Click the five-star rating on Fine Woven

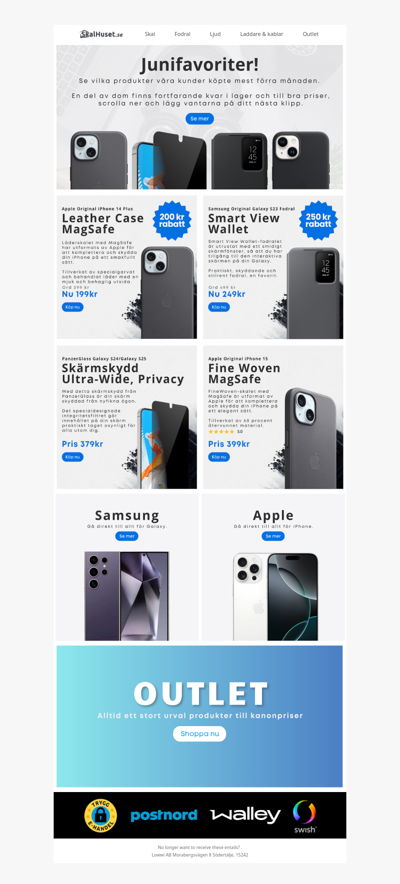(x=221, y=431)
